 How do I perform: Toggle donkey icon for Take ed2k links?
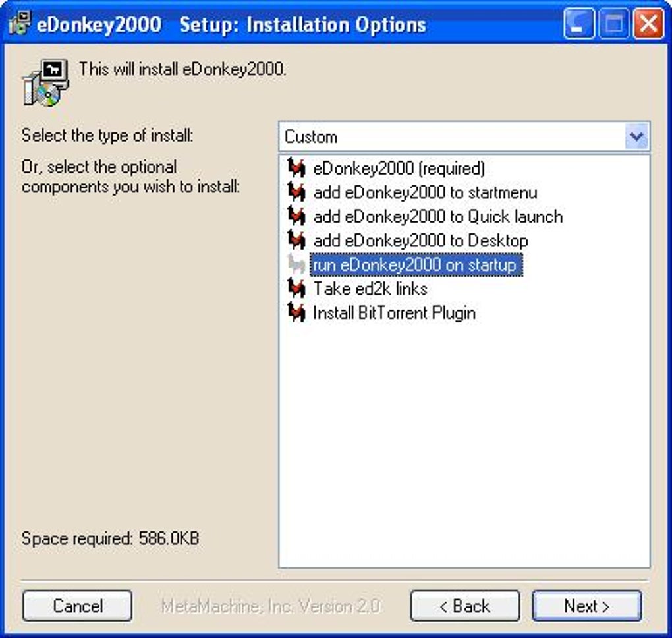pyautogui.click(x=296, y=288)
